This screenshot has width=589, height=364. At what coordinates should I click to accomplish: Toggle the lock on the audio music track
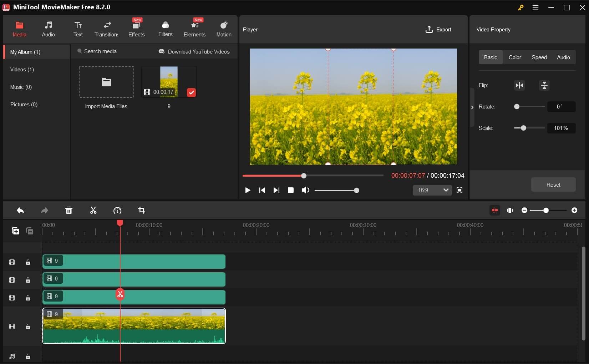point(28,357)
